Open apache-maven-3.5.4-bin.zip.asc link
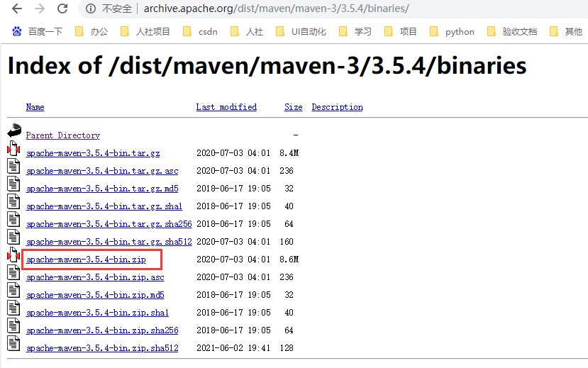The width and height of the screenshot is (588, 368). pyautogui.click(x=95, y=277)
